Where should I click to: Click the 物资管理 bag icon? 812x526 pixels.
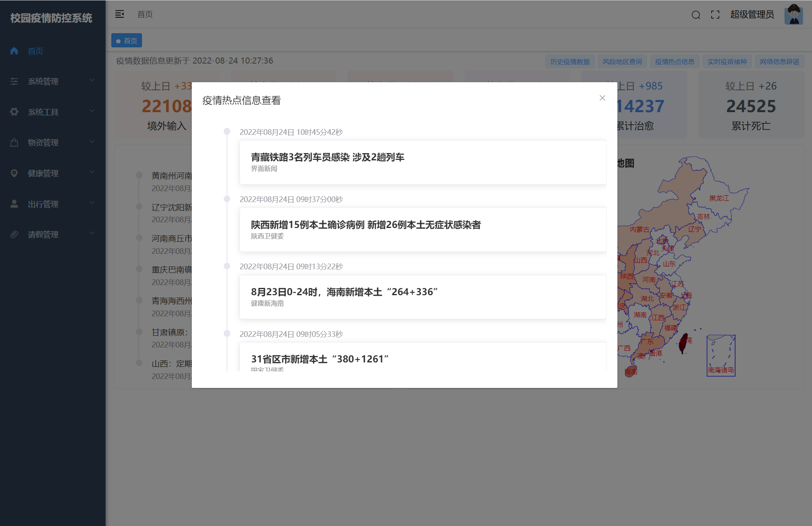(x=14, y=143)
